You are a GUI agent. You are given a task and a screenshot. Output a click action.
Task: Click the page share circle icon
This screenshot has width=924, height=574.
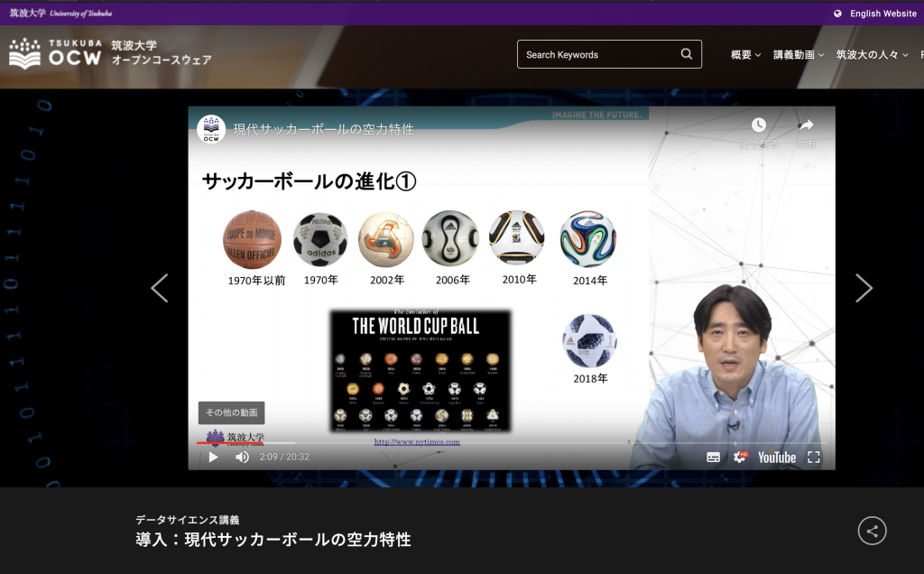[x=873, y=531]
